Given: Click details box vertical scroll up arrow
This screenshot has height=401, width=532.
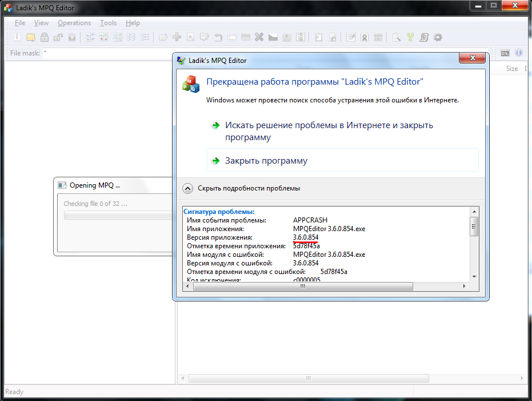Looking at the screenshot, I should [474, 212].
